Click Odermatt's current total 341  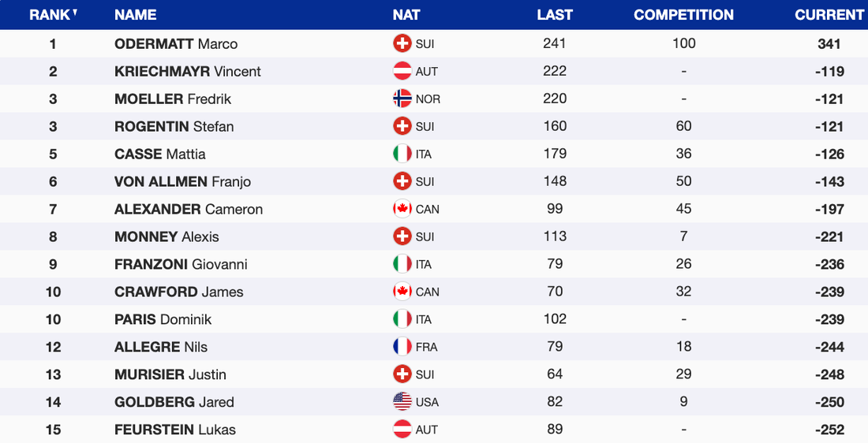829,44
